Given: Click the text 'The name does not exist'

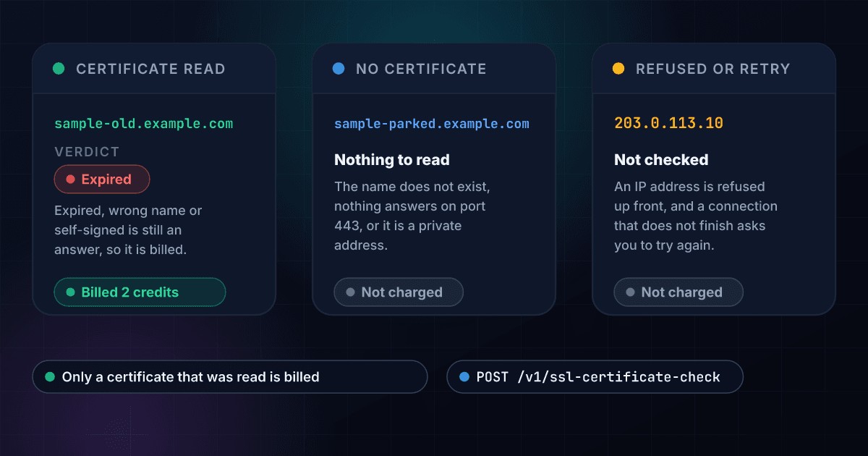Looking at the screenshot, I should pos(411,187).
